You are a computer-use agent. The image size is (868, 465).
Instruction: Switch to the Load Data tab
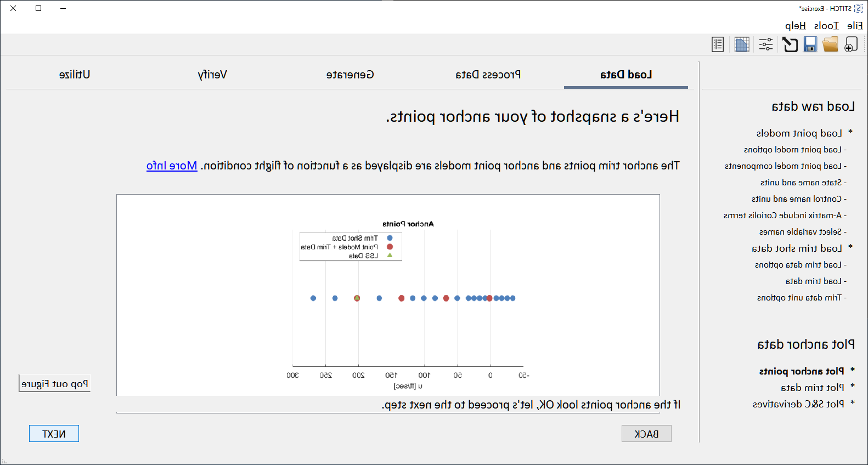pyautogui.click(x=626, y=75)
